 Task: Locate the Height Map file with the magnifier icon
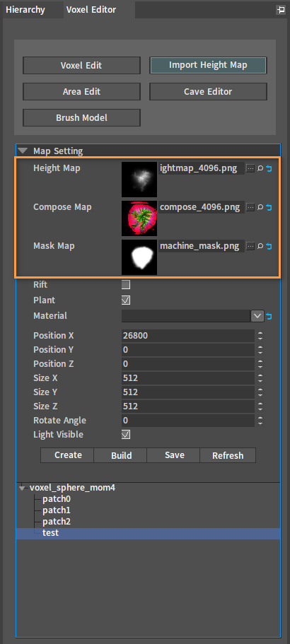point(260,168)
